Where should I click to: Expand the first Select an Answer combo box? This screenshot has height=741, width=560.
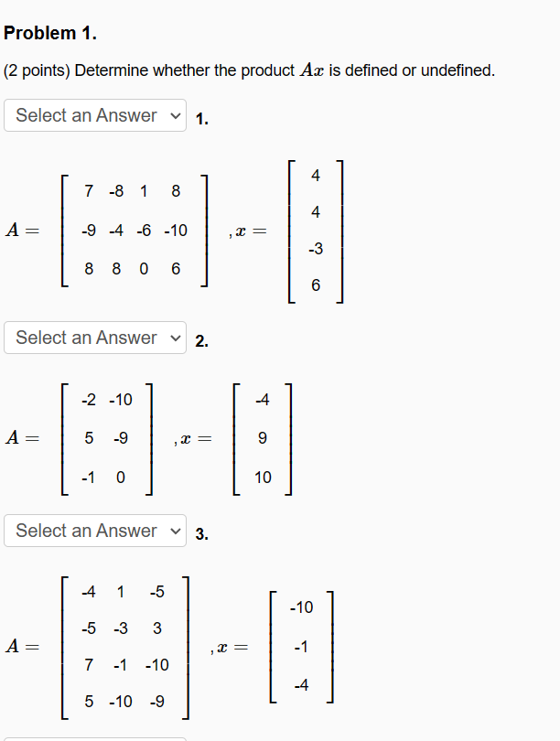pyautogui.click(x=94, y=115)
